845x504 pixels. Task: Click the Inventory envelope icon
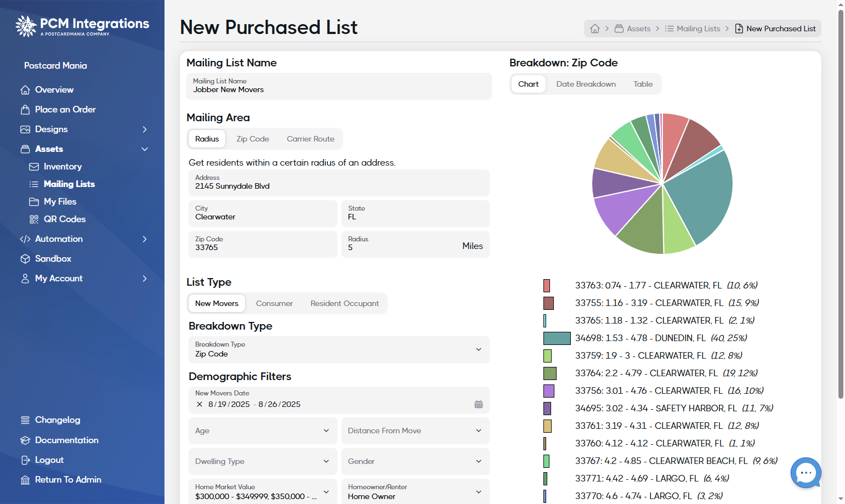[34, 167]
